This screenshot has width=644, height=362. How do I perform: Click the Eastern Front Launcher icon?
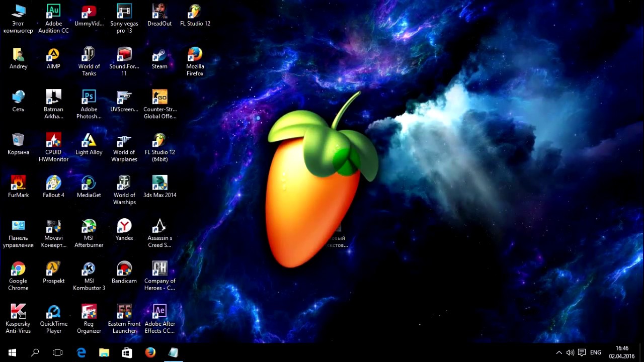[x=124, y=319]
